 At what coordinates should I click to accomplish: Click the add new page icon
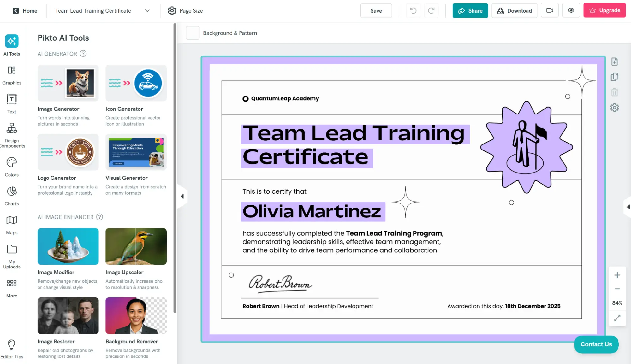coord(614,62)
